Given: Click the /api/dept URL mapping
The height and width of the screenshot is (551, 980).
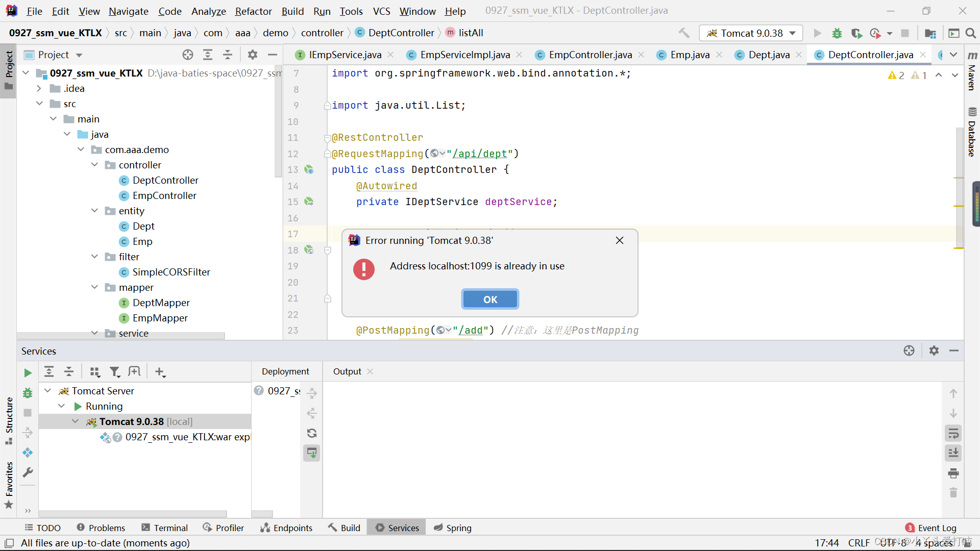Looking at the screenshot, I should click(480, 154).
